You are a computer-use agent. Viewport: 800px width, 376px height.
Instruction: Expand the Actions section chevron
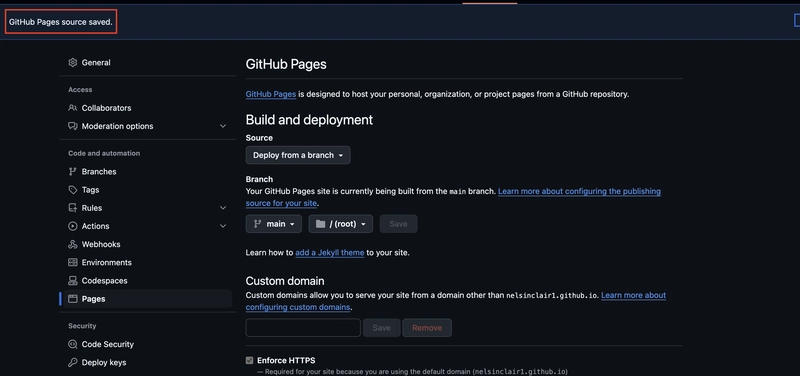(223, 226)
